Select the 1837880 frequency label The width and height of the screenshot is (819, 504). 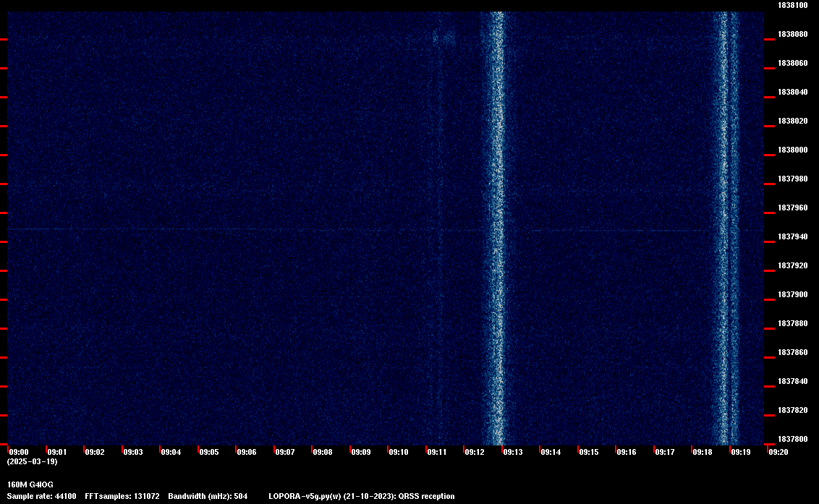click(x=792, y=324)
